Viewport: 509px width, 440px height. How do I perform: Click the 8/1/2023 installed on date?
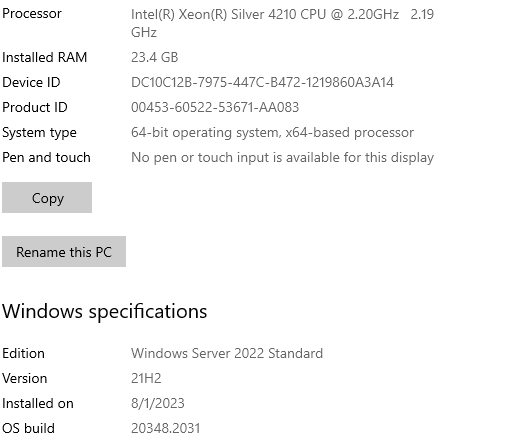click(x=158, y=403)
